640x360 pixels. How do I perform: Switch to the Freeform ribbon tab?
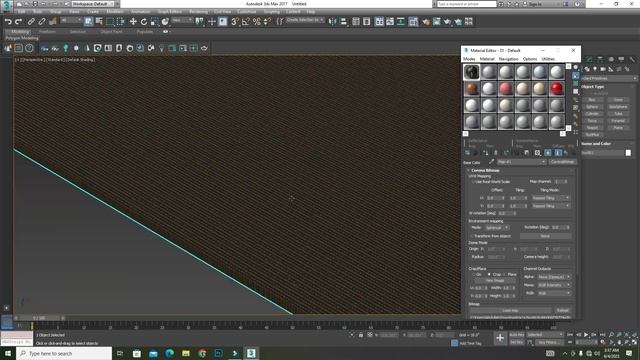click(47, 31)
